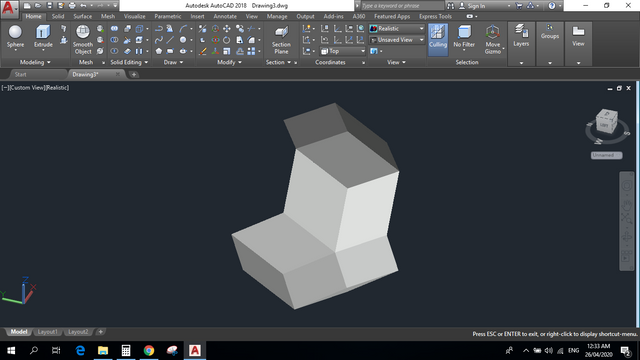Click the keyword search input field

pos(402,6)
